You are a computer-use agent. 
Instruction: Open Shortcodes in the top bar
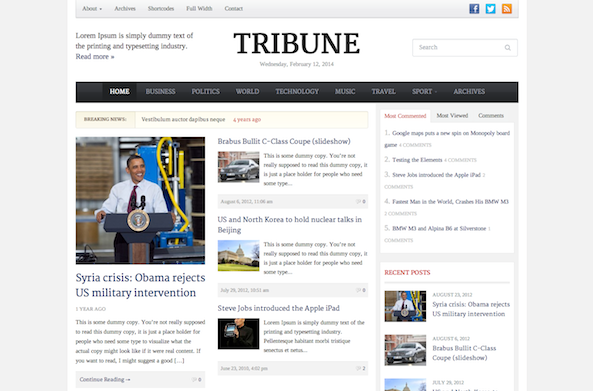pyautogui.click(x=161, y=8)
